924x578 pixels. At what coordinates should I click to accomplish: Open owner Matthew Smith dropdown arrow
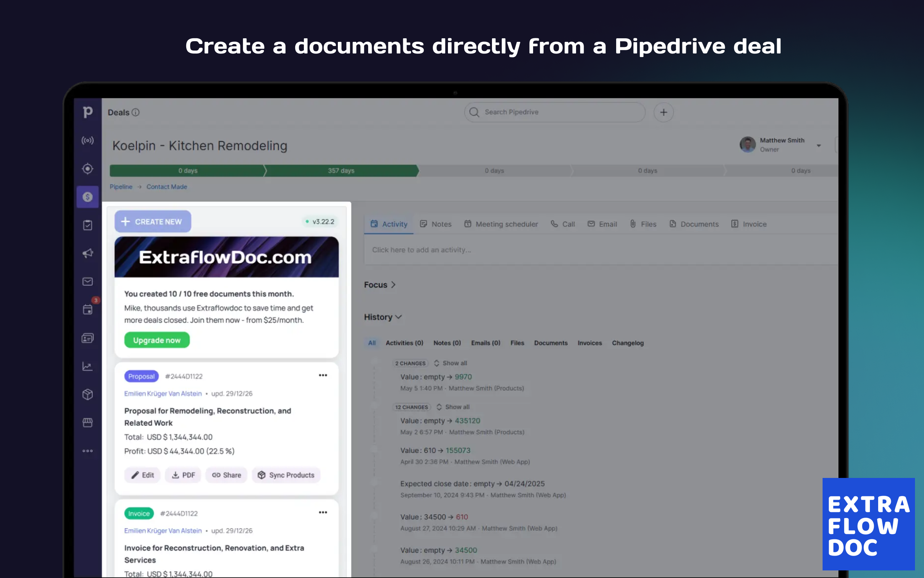pos(819,146)
